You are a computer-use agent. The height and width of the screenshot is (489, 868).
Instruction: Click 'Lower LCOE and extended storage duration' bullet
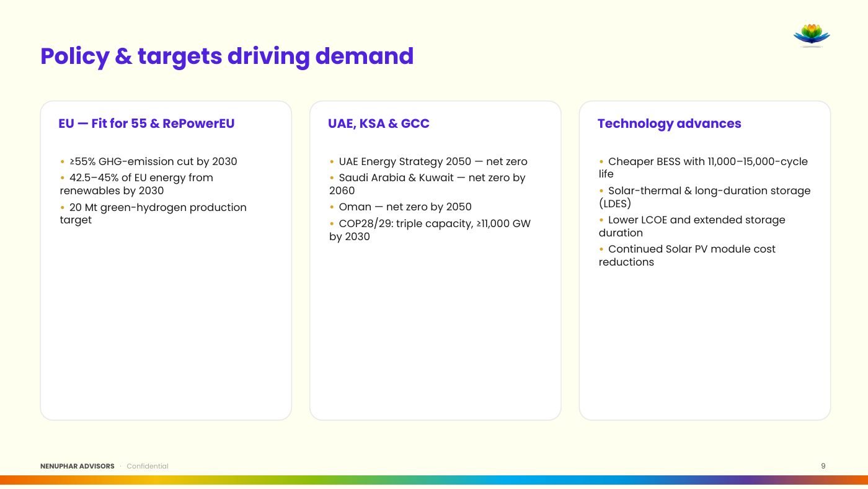tap(692, 226)
